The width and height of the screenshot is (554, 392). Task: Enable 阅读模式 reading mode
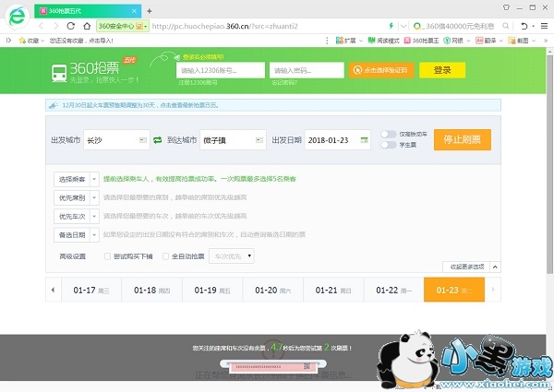pos(383,41)
